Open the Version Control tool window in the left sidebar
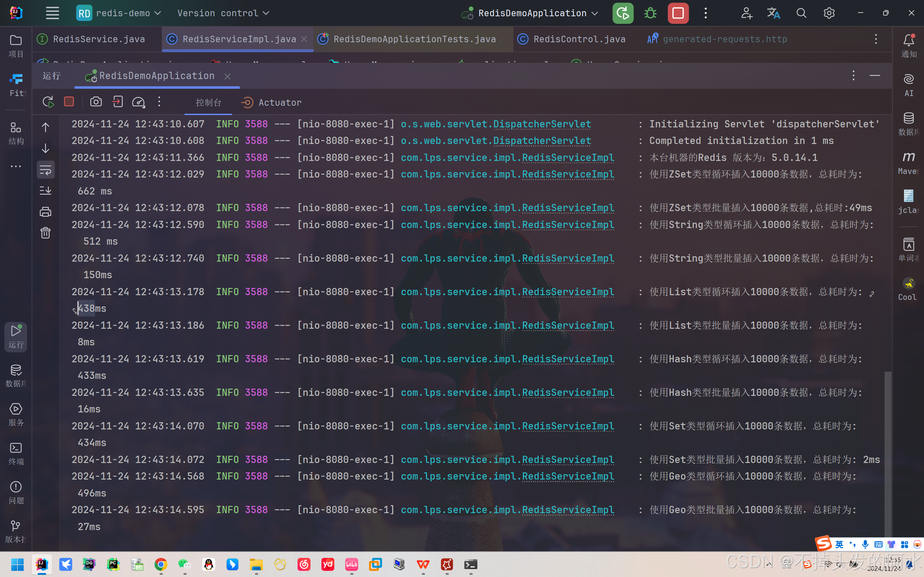Viewport: 924px width, 577px height. tap(16, 531)
